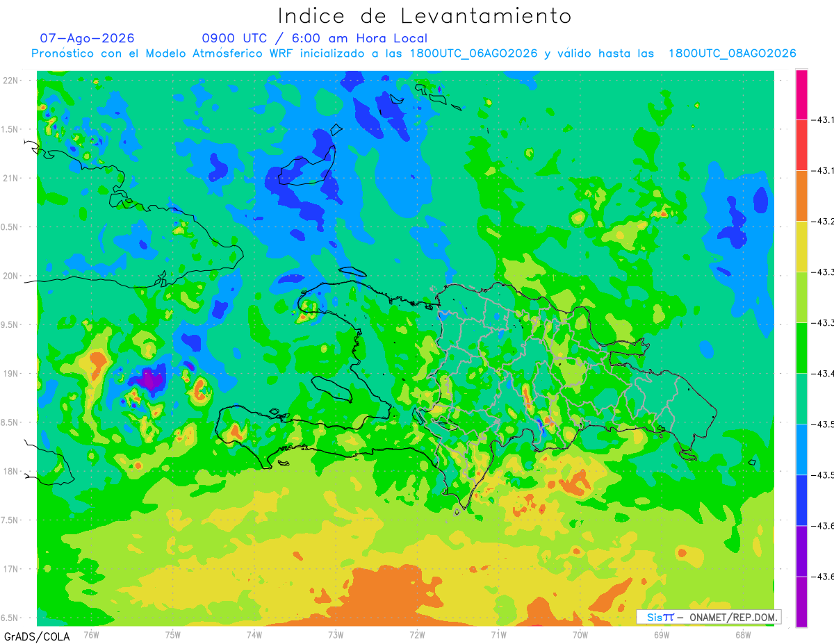Click the 70W longitude label
The height and width of the screenshot is (644, 834).
coord(580,634)
